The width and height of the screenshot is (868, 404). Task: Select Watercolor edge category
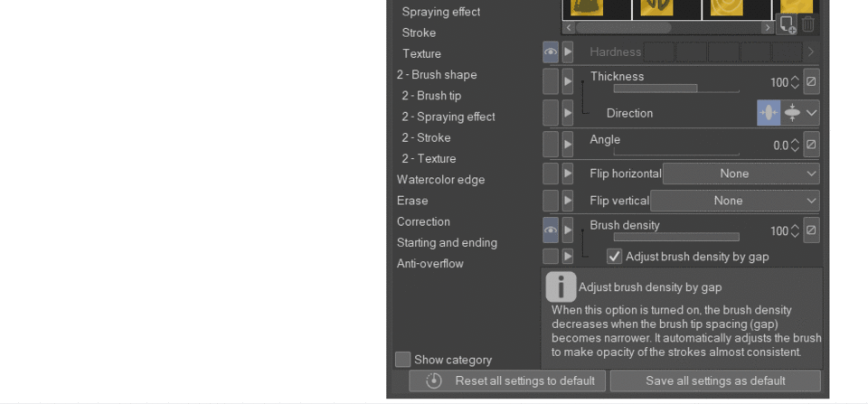point(440,180)
